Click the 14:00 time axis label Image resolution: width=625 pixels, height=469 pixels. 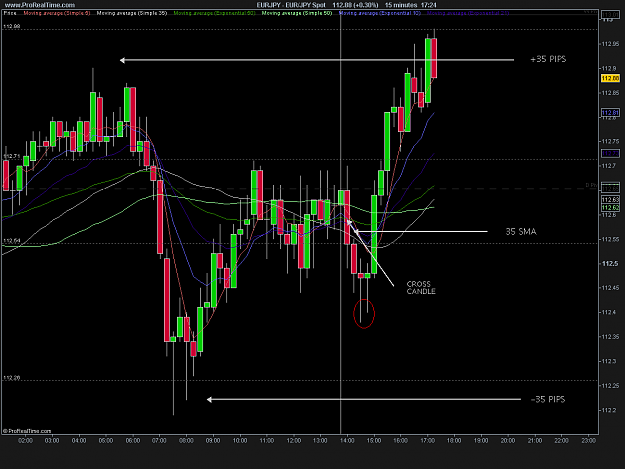347,440
